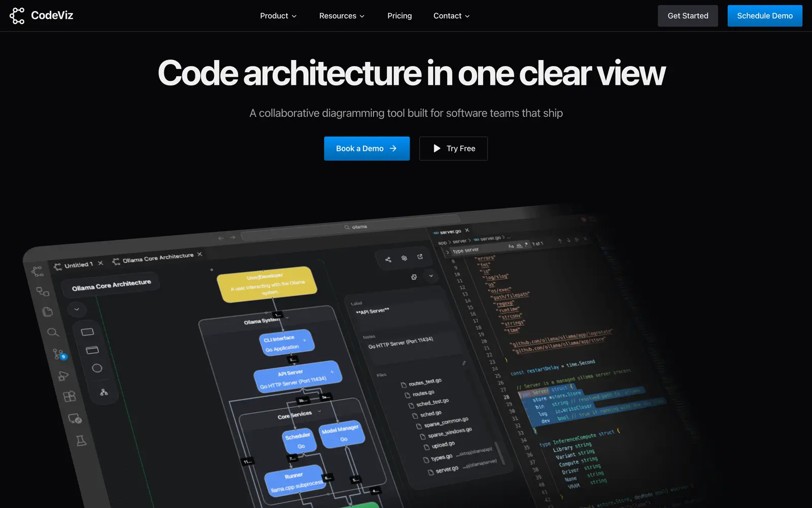
Task: Select the API Server diagram node
Action: [297, 377]
